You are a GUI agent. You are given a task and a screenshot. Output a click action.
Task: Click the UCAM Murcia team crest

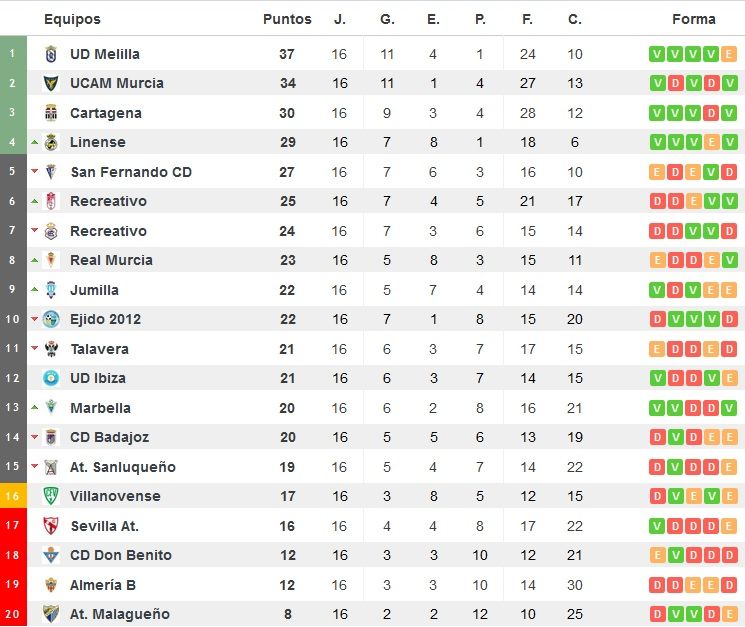51,84
